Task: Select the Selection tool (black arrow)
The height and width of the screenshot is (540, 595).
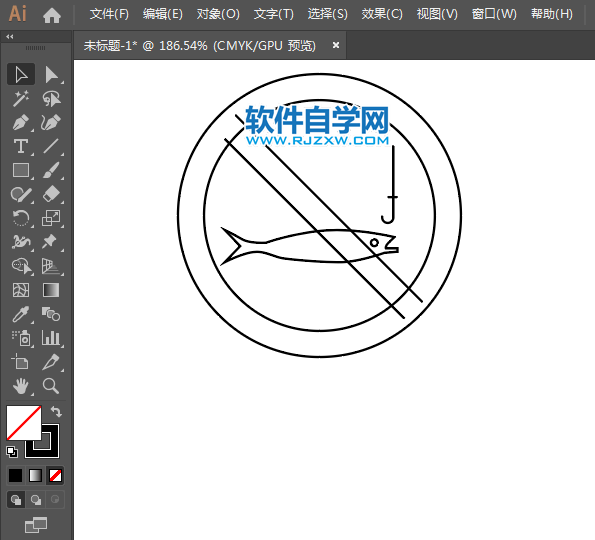Action: 21,74
